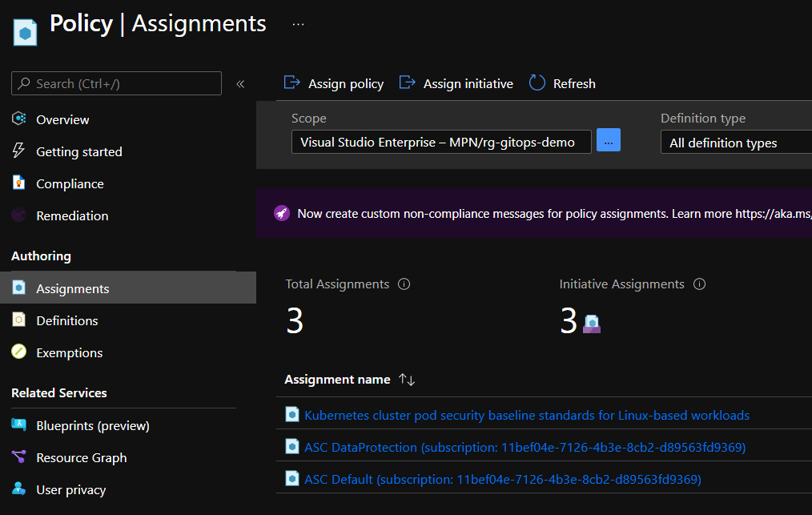Click the Overview icon in sidebar

tap(19, 119)
